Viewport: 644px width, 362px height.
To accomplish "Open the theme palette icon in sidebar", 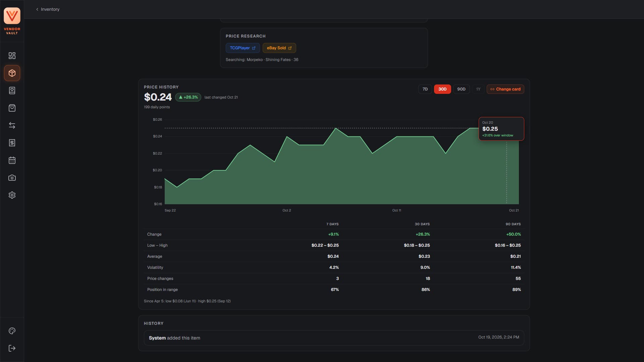I will pos(12,331).
